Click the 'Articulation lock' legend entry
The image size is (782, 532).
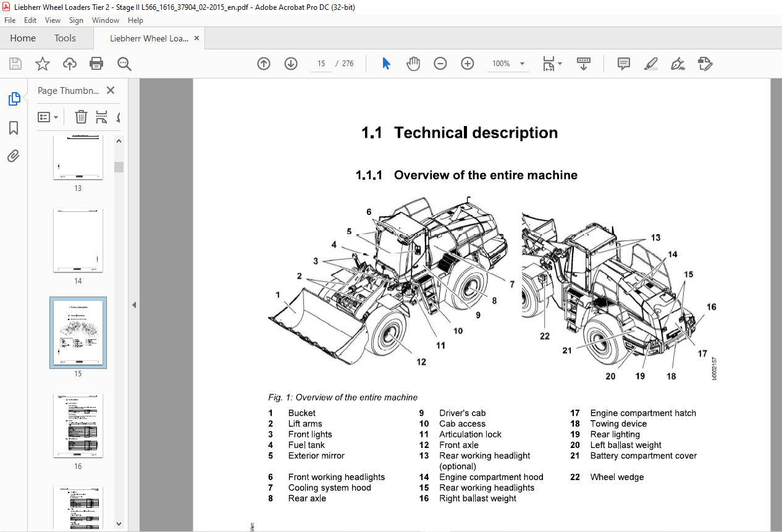(470, 434)
